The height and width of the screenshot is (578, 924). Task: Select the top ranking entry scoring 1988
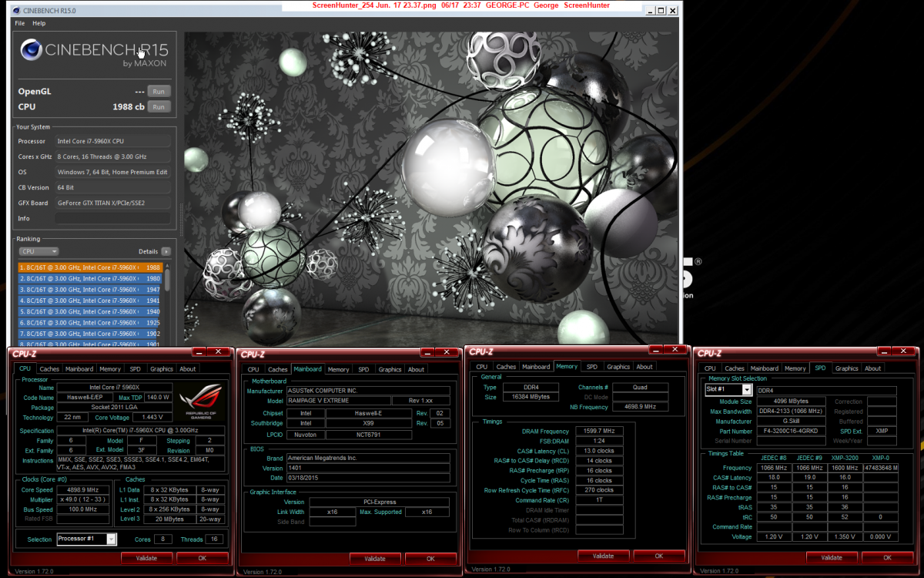click(89, 267)
